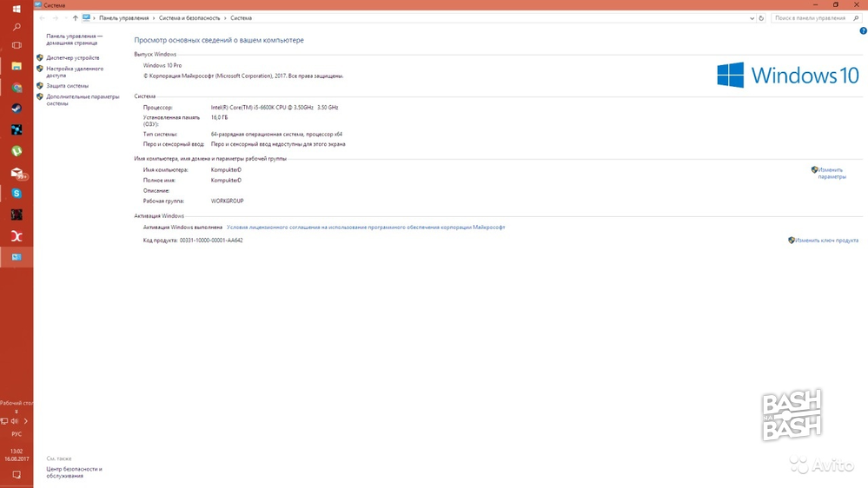Open Steam from the taskbar
Viewport: 868px width, 488px height.
click(17, 109)
